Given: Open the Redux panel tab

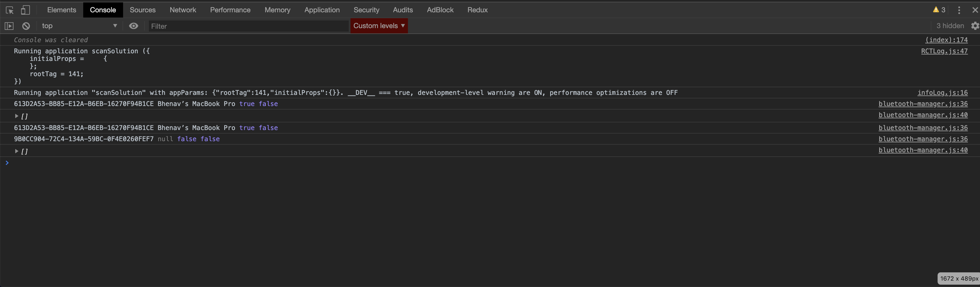Looking at the screenshot, I should (477, 10).
